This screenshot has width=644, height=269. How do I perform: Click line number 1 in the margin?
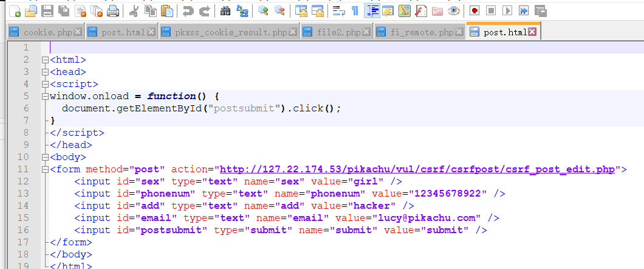[x=26, y=47]
